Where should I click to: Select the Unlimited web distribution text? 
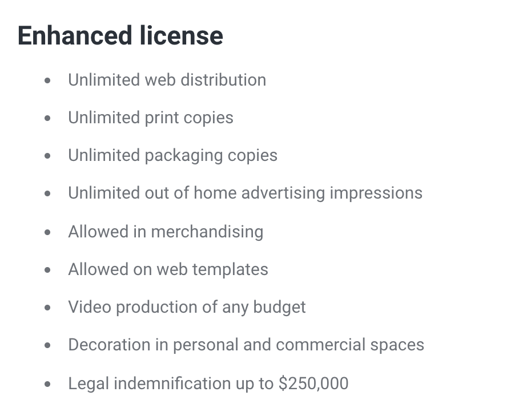coord(167,80)
